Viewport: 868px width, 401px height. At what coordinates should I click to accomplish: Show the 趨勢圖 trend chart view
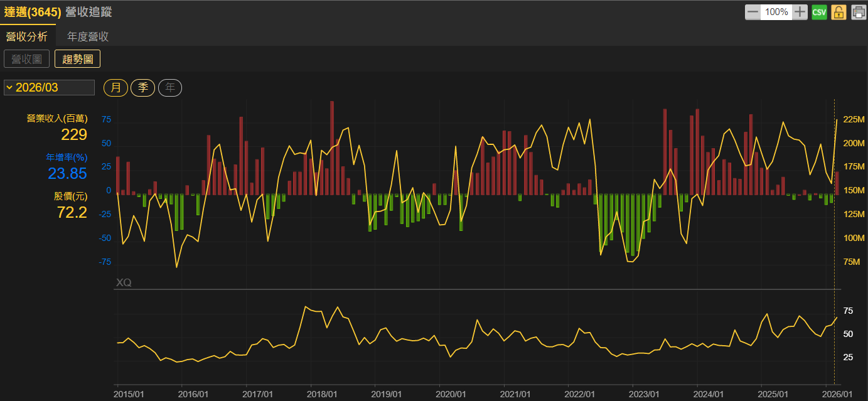click(77, 59)
